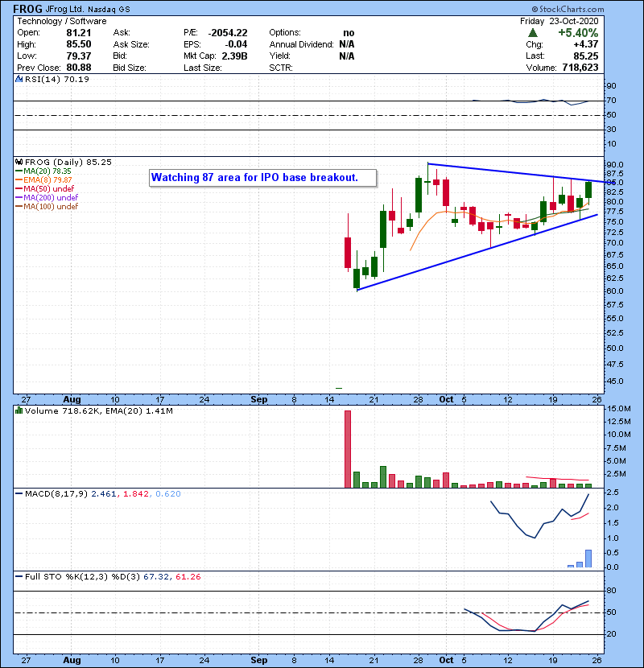Image resolution: width=644 pixels, height=668 pixels.
Task: Click the 'Watching 87 area' annotation box
Action: (263, 178)
